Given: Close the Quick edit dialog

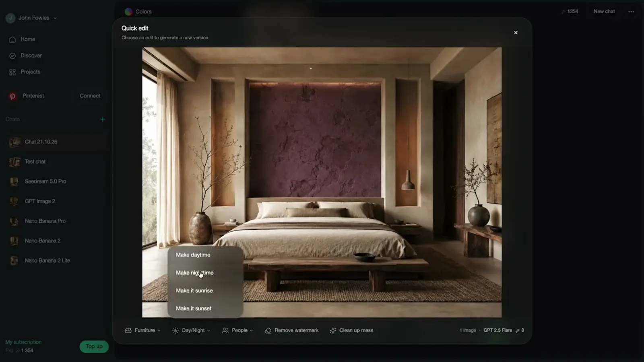Looking at the screenshot, I should (516, 33).
